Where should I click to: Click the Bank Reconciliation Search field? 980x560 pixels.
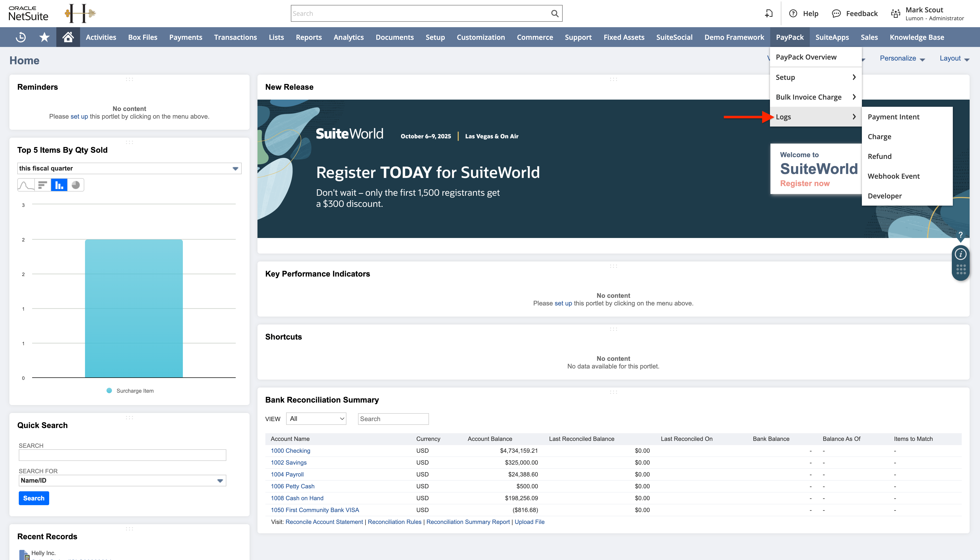(x=393, y=419)
